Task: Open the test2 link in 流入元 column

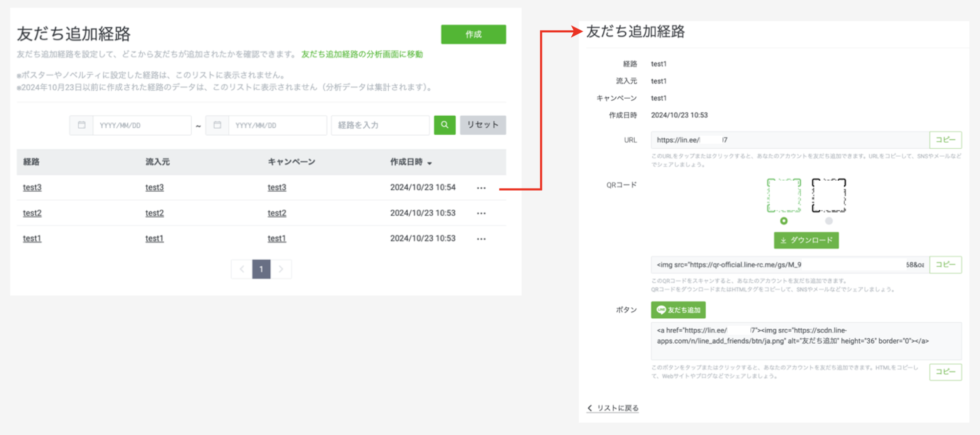Action: pos(154,213)
